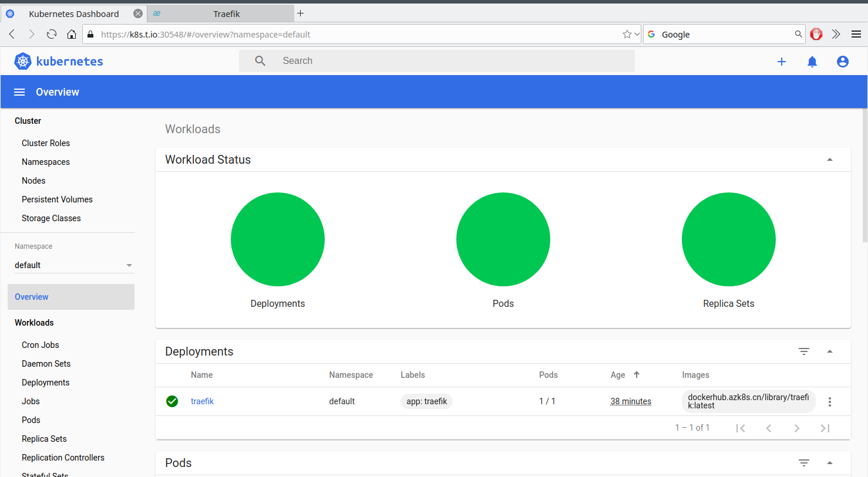Open the traefik deployment link
Viewport: 868px width, 477px height.
click(x=202, y=401)
